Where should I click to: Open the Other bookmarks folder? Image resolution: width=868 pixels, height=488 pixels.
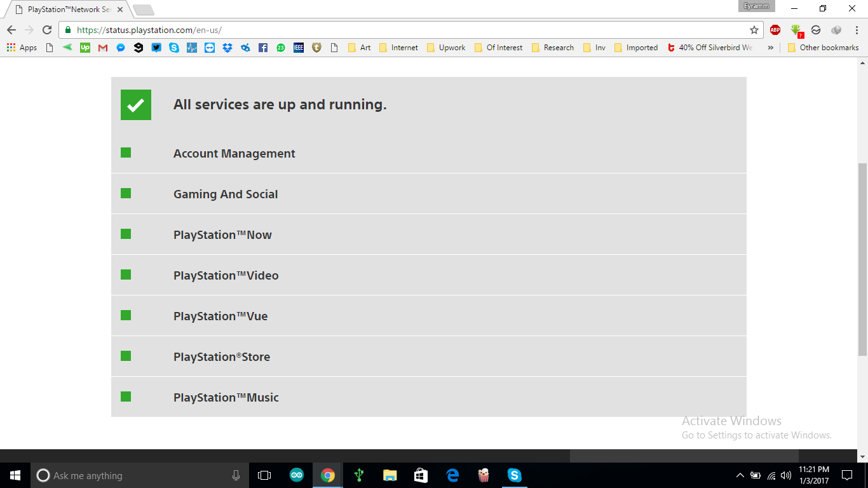point(823,48)
